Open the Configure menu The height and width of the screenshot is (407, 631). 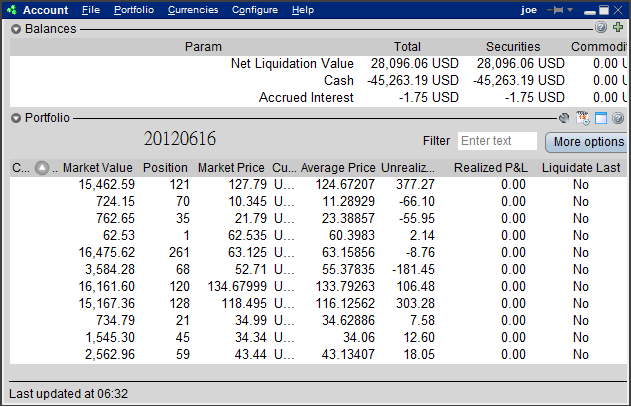(x=255, y=10)
